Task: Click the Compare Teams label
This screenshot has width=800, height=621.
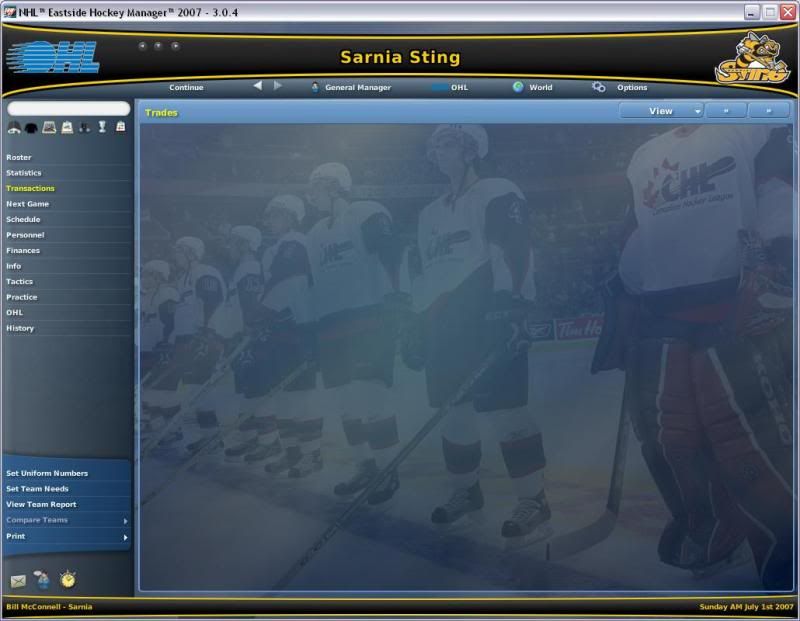Action: (x=37, y=520)
